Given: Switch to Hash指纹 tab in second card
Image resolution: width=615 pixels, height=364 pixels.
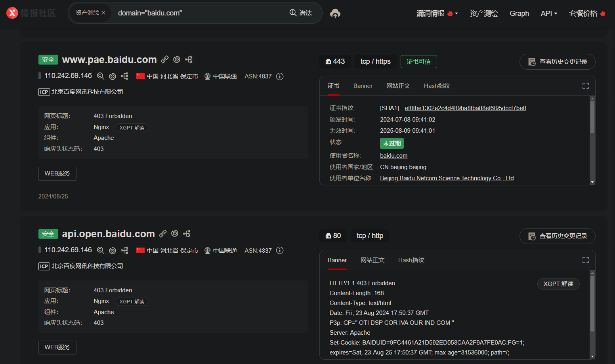Looking at the screenshot, I should coord(411,260).
